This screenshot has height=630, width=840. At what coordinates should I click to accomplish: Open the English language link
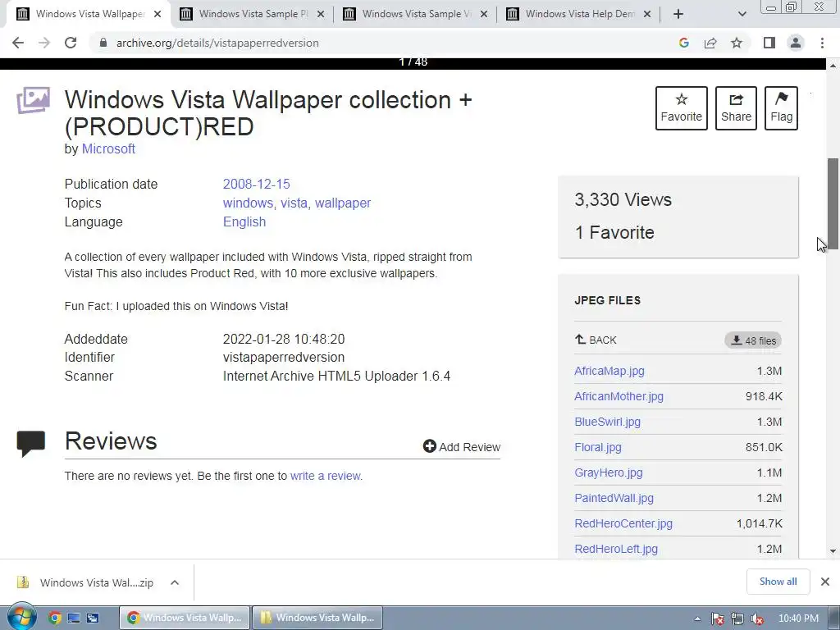(x=244, y=221)
